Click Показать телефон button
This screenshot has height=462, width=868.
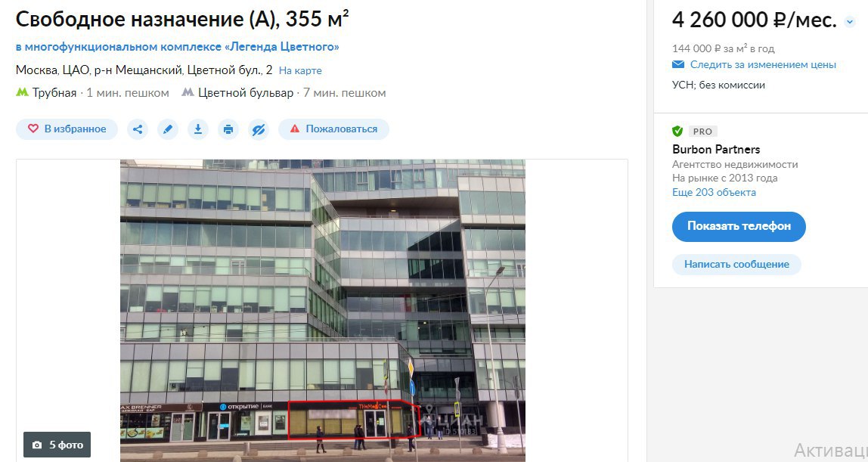(x=739, y=226)
